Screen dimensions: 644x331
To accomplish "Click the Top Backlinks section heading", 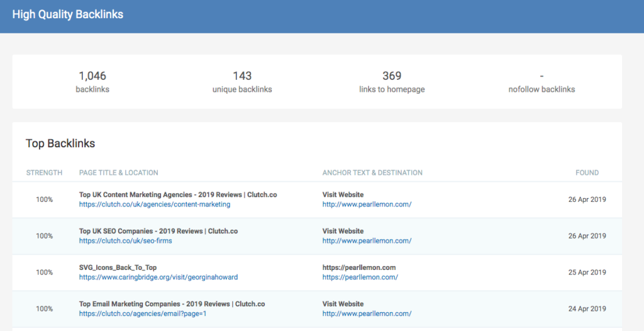I will click(x=60, y=143).
